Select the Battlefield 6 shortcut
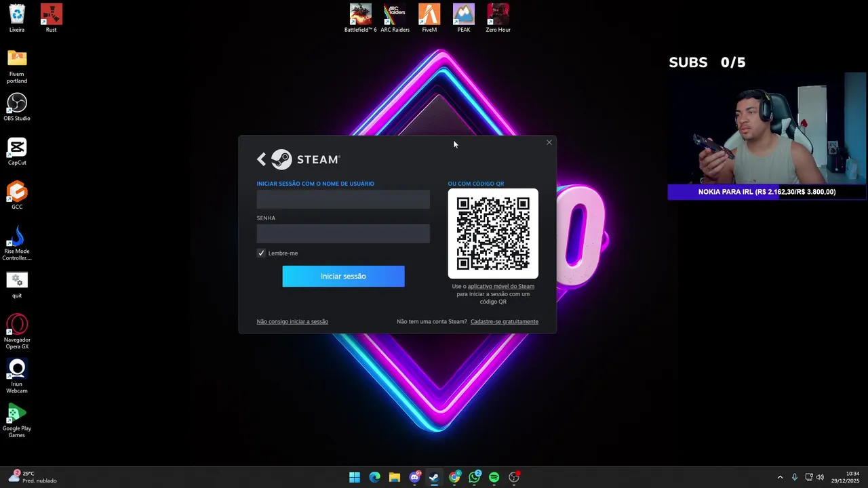This screenshot has height=488, width=868. [x=360, y=18]
